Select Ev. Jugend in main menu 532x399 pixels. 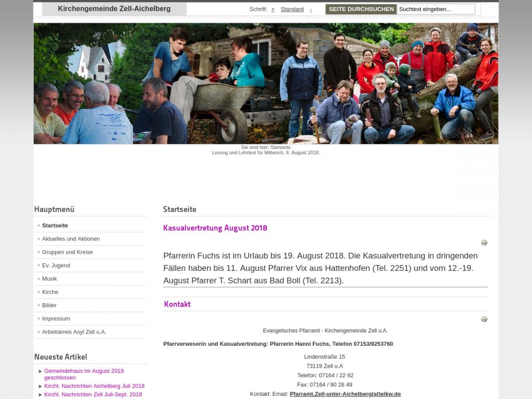click(56, 265)
